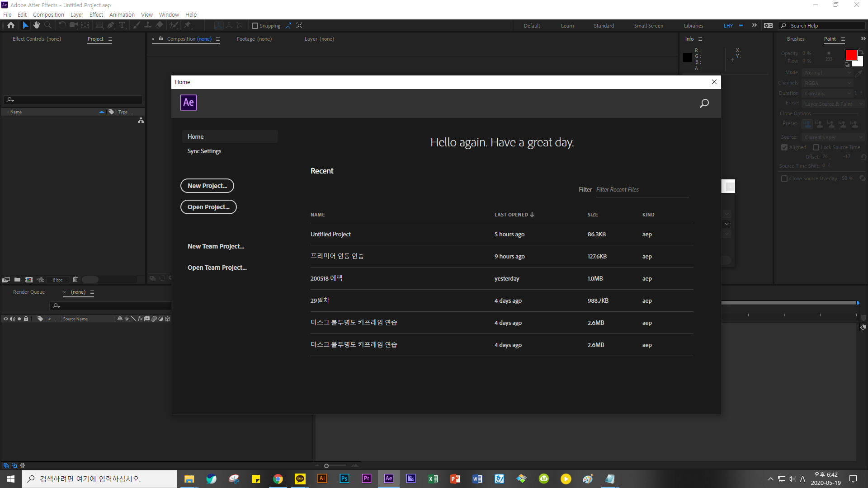The height and width of the screenshot is (488, 868).
Task: Click the Home icon in toolbar
Action: (x=11, y=25)
